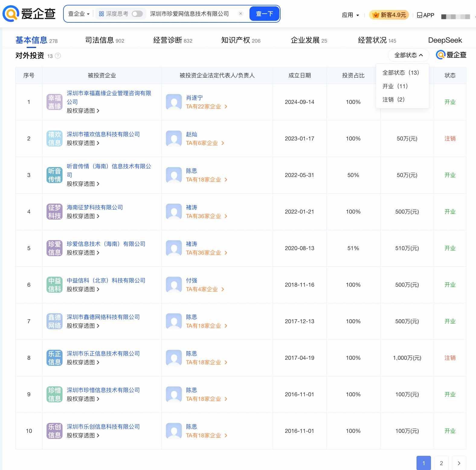The height and width of the screenshot is (470, 476).
Task: Click the help question mark beside 对外投资
Action: [x=58, y=56]
